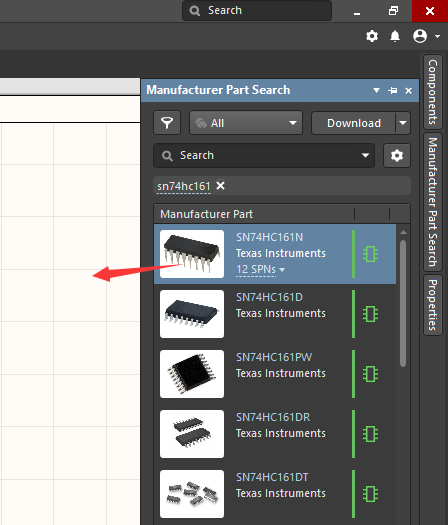Remove the sn74hc161 search tag
This screenshot has width=448, height=525.
point(220,185)
